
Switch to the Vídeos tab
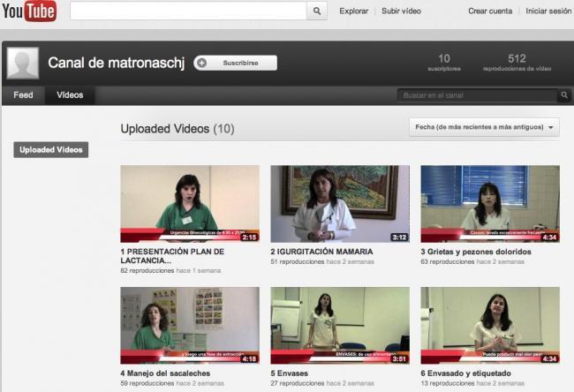[x=71, y=95]
